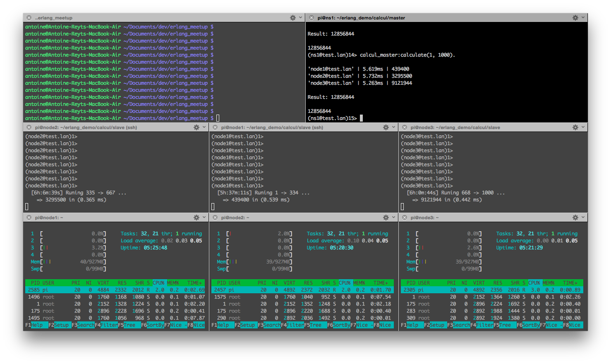This screenshot has width=611, height=364.
Task: Click CPU 3 meter 2.6% in pi@node3 htop
Action: point(444,248)
